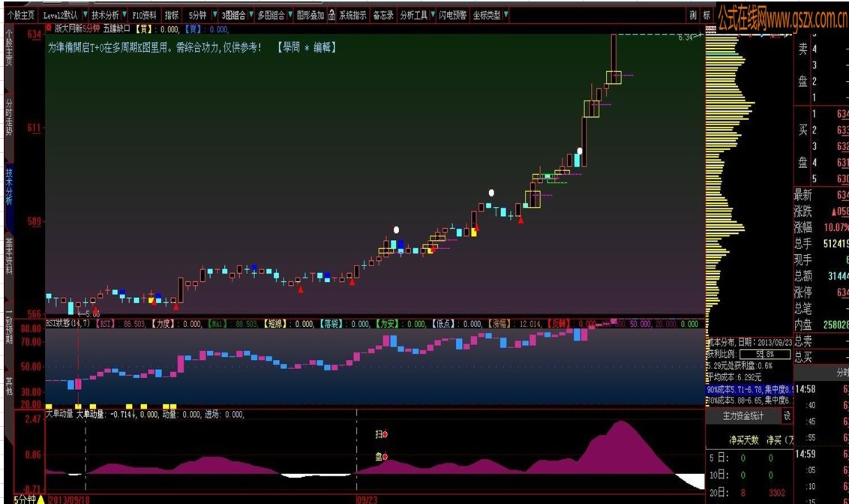Select the 70%成本 row

[750, 400]
